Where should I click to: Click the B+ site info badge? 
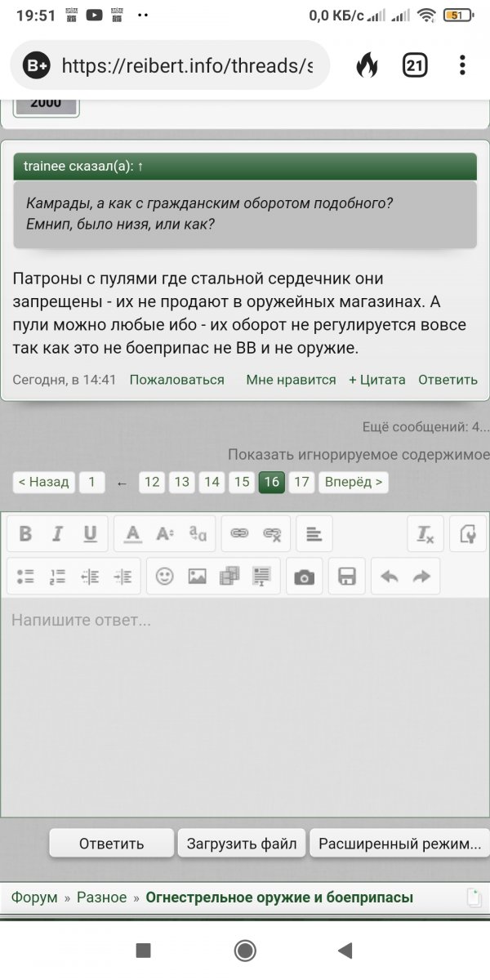click(36, 66)
